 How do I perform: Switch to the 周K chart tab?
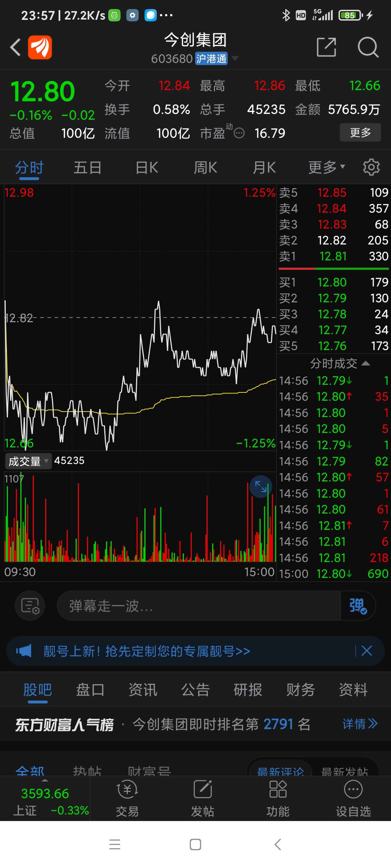[205, 168]
